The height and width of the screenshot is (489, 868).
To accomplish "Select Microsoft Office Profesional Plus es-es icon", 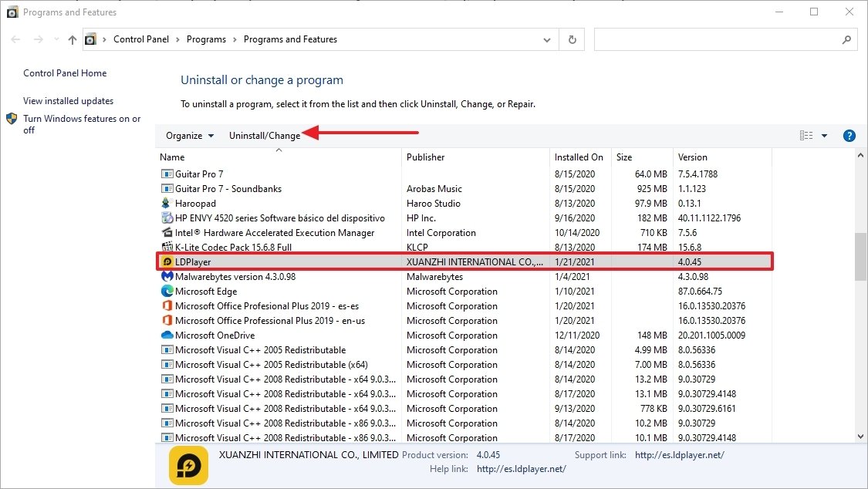I will point(167,305).
